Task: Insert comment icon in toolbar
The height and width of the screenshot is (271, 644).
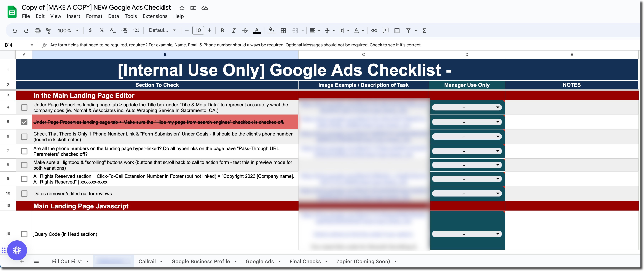Action: click(x=385, y=31)
